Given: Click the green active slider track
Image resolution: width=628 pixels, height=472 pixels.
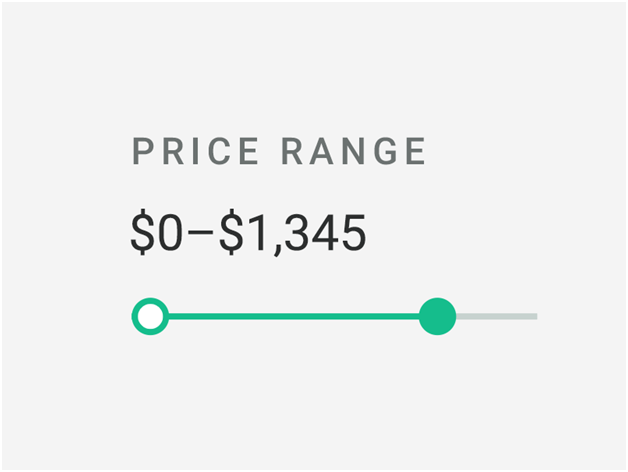Looking at the screenshot, I should click(x=294, y=316).
